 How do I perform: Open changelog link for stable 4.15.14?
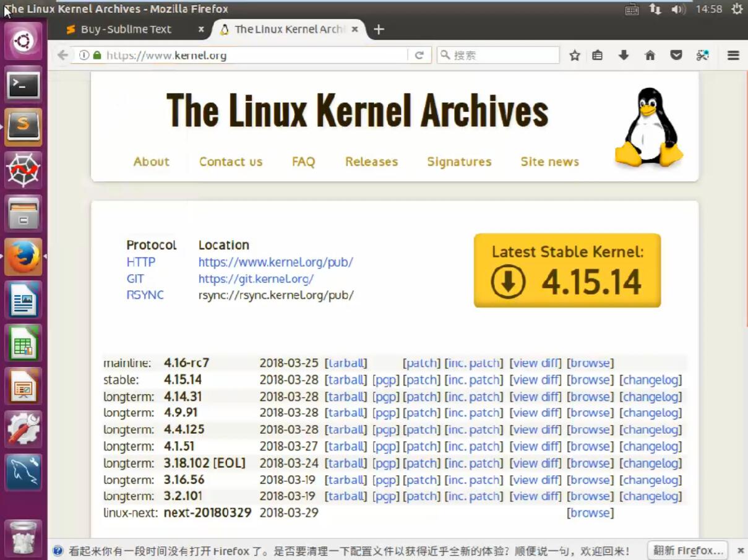(x=650, y=380)
